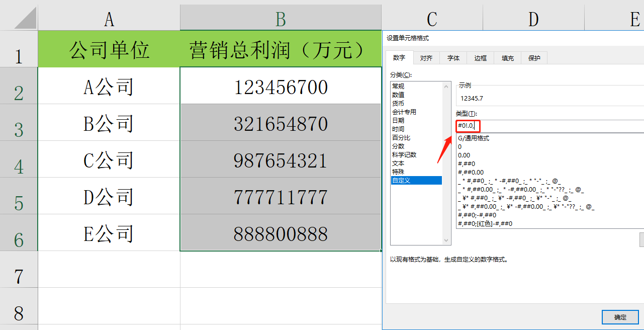The height and width of the screenshot is (330, 644).
Task: Select 数值 category
Action: 416,95
